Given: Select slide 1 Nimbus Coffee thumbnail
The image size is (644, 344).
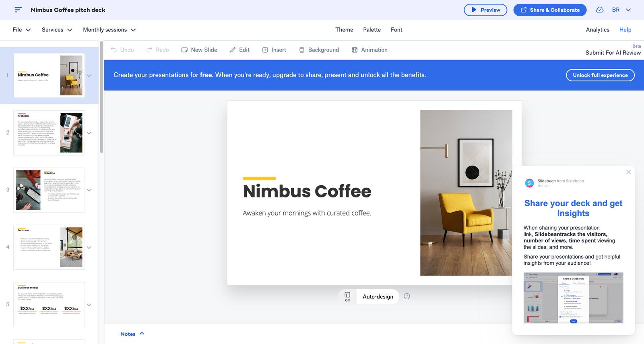Looking at the screenshot, I should coord(49,75).
